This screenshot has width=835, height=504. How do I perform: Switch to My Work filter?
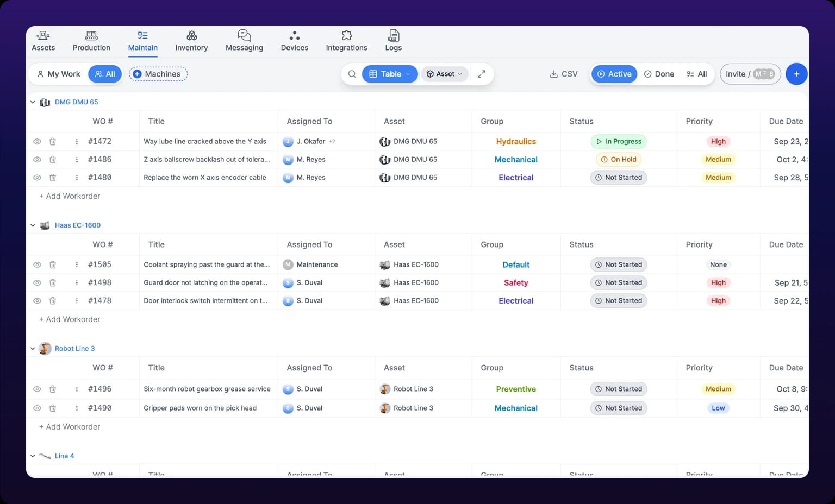(x=59, y=74)
